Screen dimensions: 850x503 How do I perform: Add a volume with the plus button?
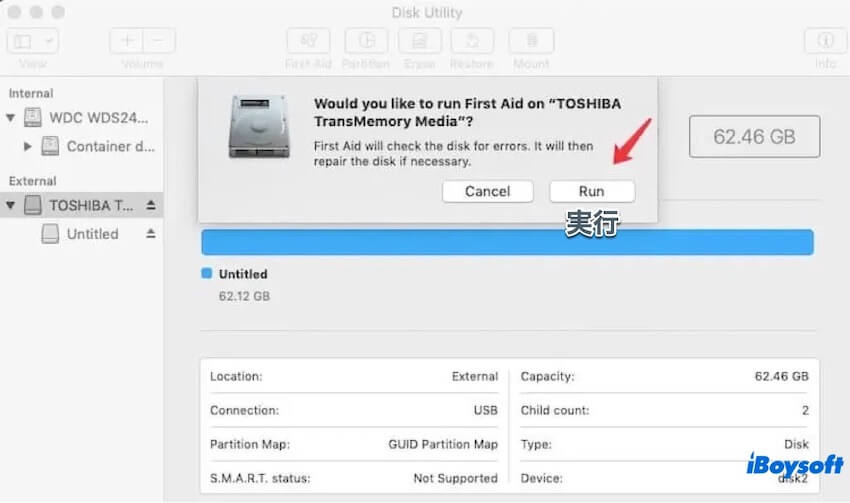[128, 41]
